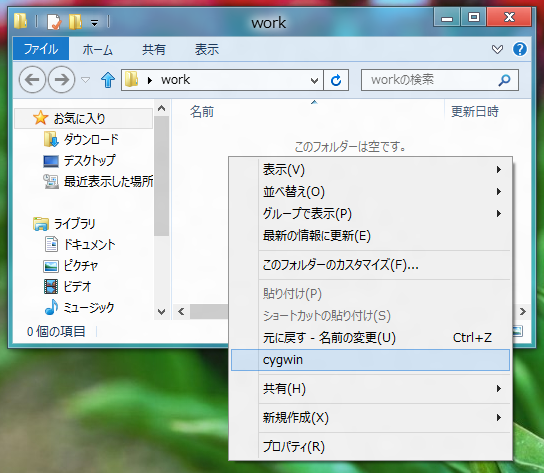Open the Quick Access Toolbar customize dropdown
This screenshot has width=544, height=473.
[x=94, y=23]
